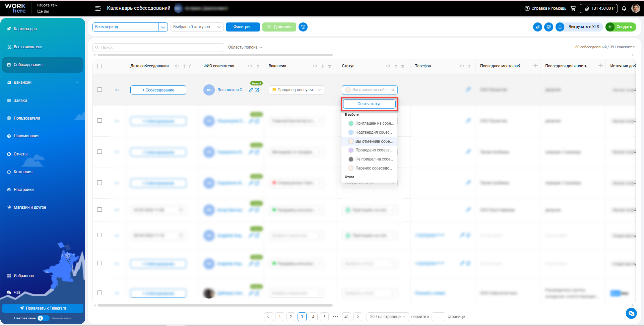Open the Весь период dropdown
The image size is (644, 326).
130,27
